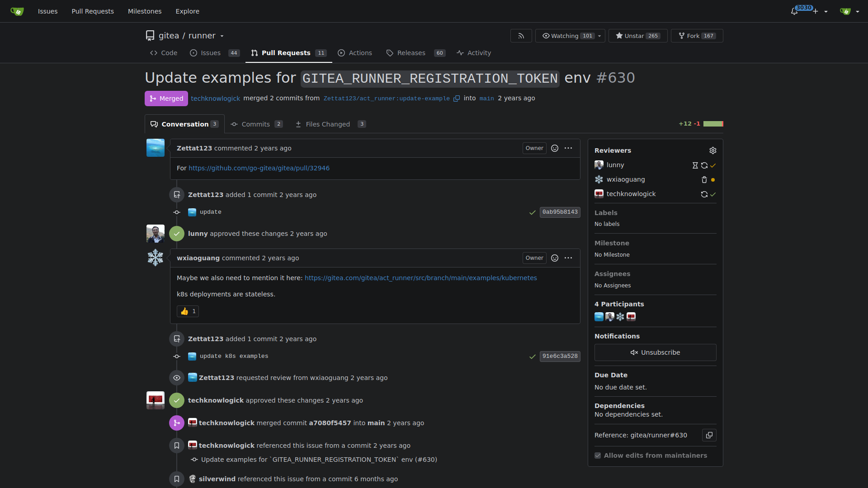Open the Actions tab

click(355, 53)
